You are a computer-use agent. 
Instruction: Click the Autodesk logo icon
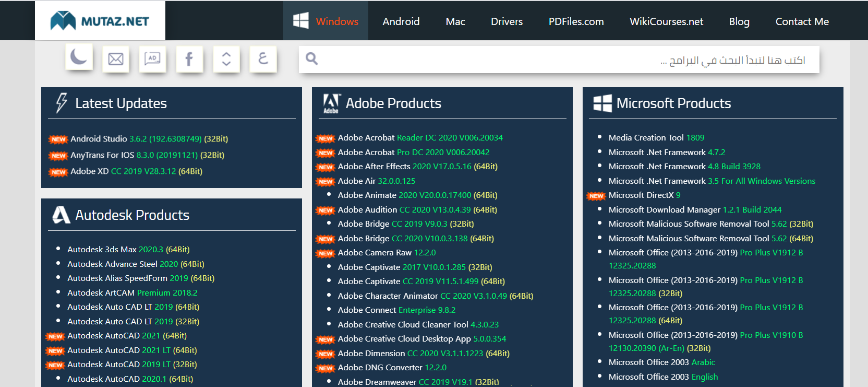pos(61,215)
